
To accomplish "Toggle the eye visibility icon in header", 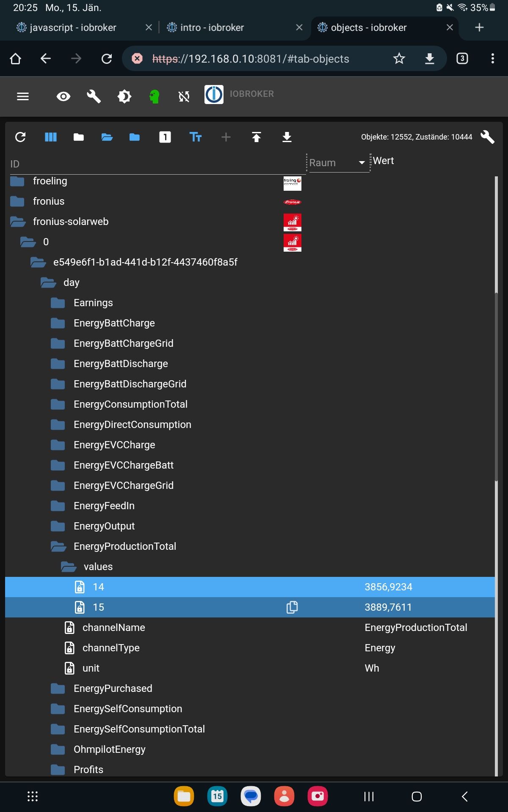I will (x=63, y=96).
